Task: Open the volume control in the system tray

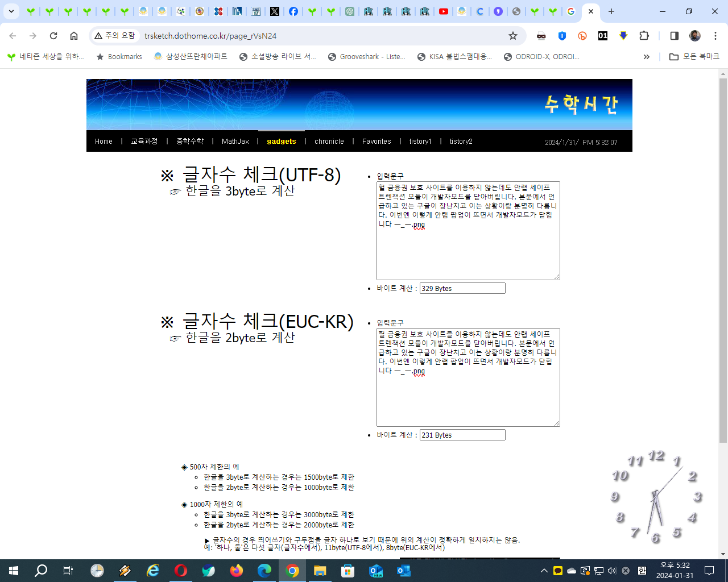Action: (612, 571)
